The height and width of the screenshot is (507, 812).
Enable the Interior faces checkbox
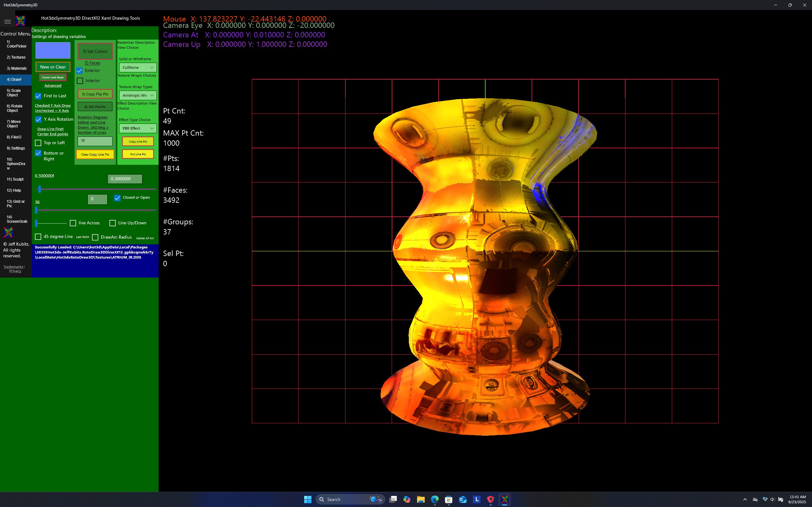80,81
